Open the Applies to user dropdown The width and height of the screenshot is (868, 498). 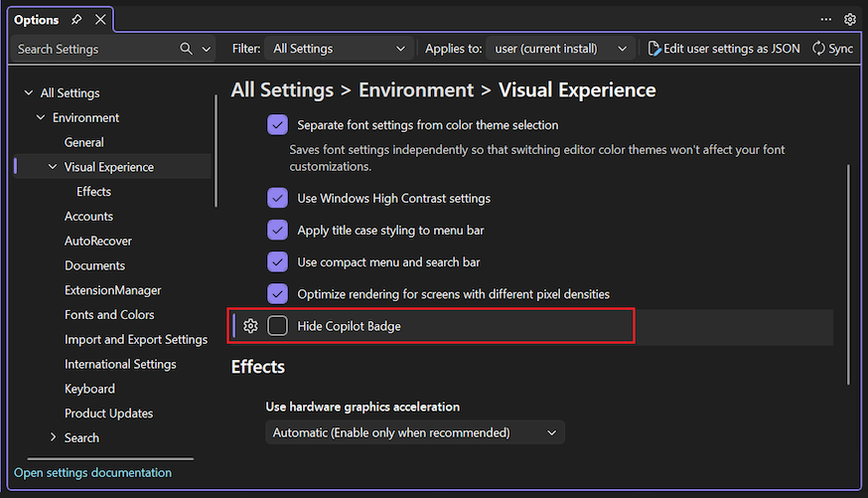563,49
